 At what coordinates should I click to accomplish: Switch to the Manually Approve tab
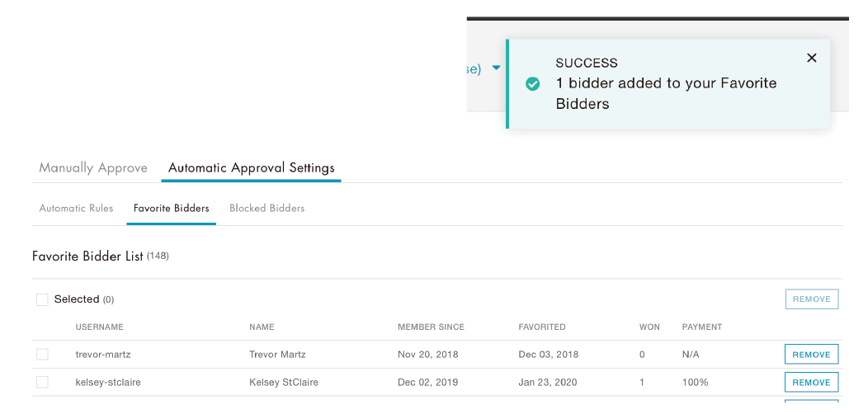click(x=93, y=168)
